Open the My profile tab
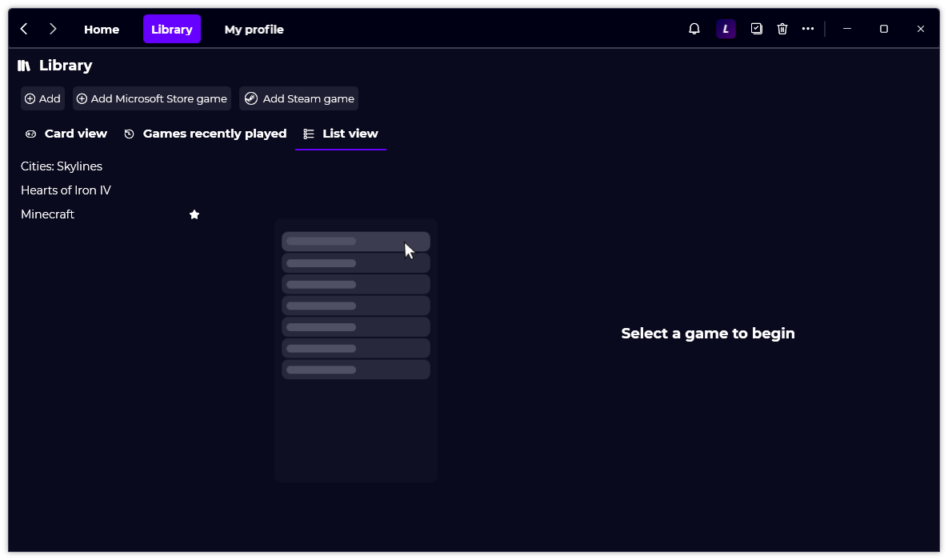 click(254, 29)
